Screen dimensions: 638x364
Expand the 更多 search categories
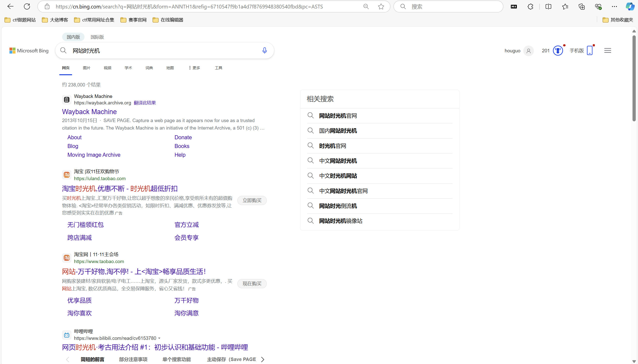(194, 68)
